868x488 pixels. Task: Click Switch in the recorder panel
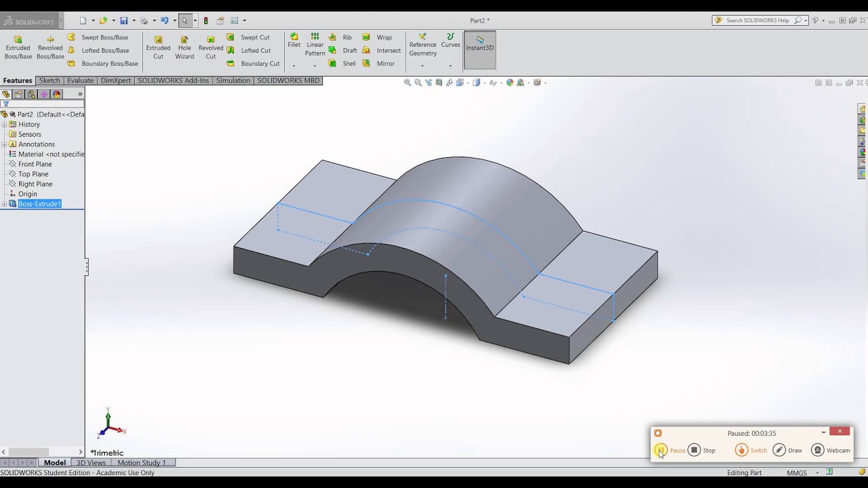coord(751,450)
